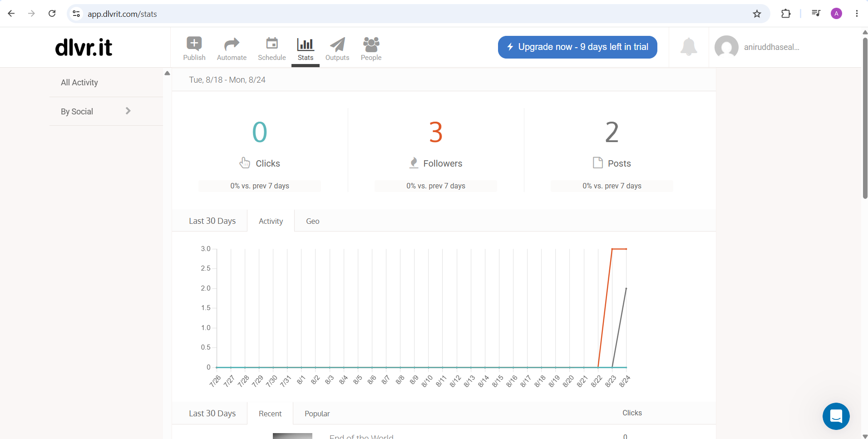Select the Stats bar chart icon
This screenshot has width=868, height=439.
click(306, 44)
